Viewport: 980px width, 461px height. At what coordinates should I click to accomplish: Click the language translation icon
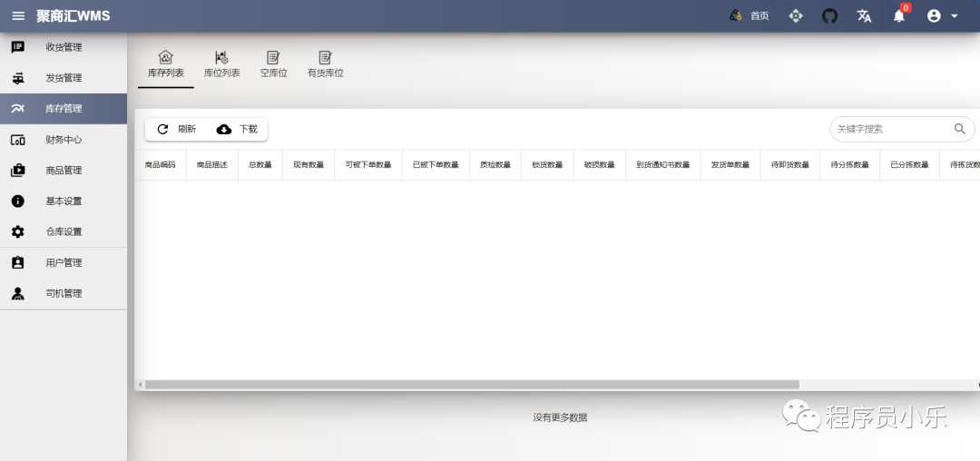(864, 15)
